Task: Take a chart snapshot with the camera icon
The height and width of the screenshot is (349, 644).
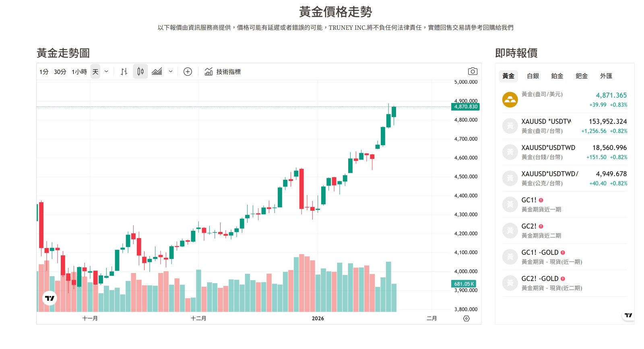Action: (x=473, y=71)
